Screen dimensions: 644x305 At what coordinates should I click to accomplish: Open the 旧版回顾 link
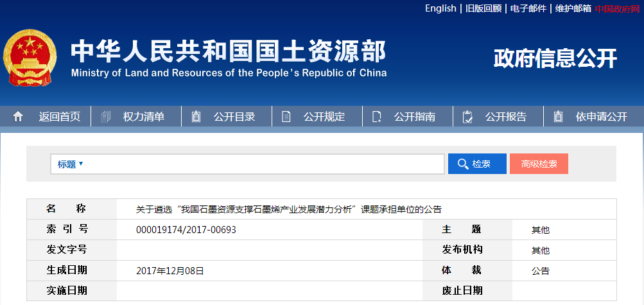[x=483, y=8]
